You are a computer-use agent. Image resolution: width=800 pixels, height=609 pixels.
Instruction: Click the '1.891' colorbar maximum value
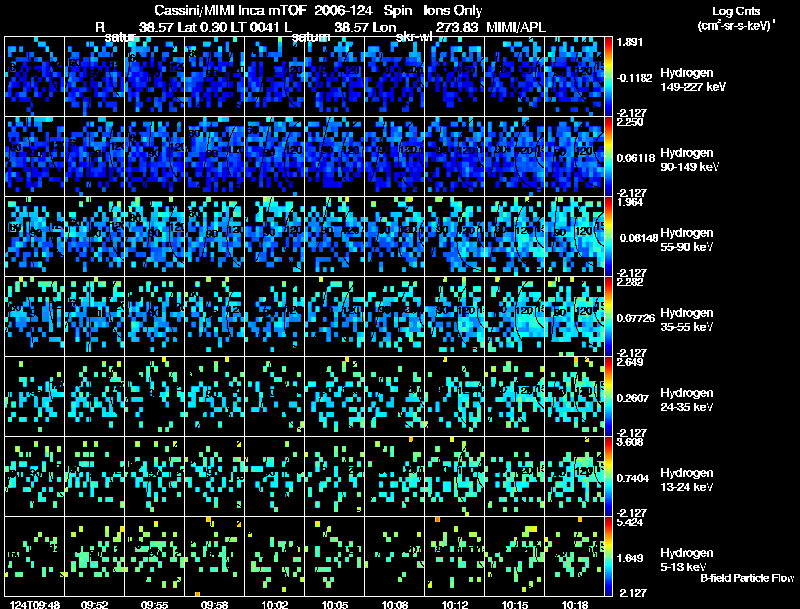(x=630, y=42)
